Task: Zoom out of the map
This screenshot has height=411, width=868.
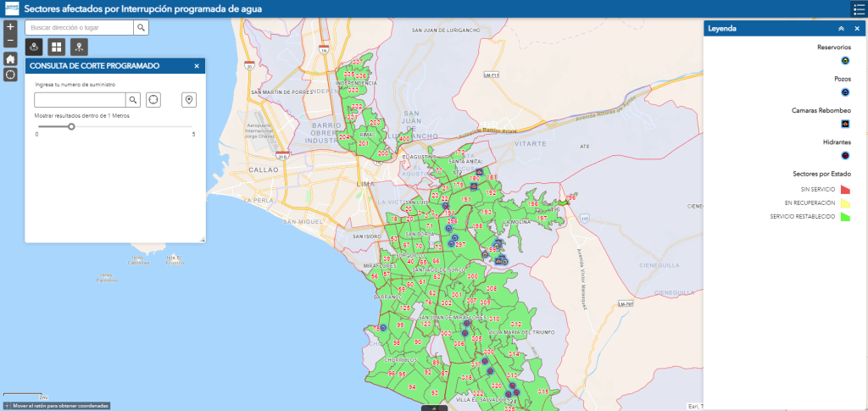Action: coord(10,40)
